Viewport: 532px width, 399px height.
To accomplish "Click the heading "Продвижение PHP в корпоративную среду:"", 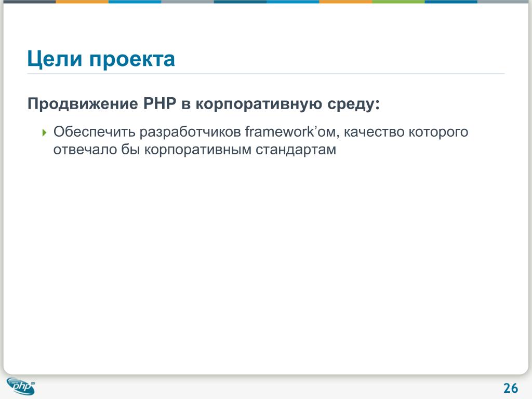I will tap(204, 104).
